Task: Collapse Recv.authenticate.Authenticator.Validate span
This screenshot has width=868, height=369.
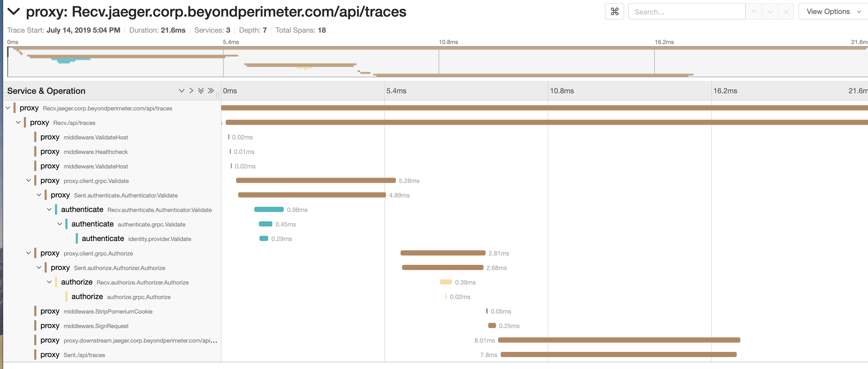Action: point(49,209)
